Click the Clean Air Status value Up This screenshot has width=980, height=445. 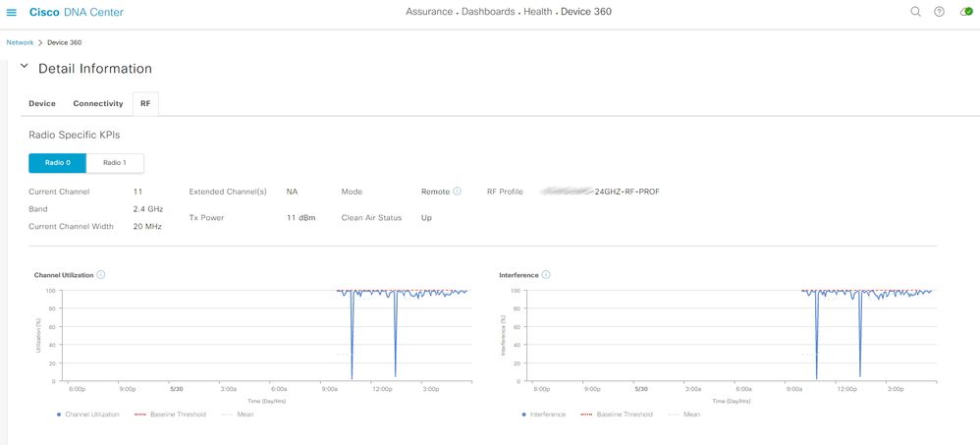coord(426,218)
